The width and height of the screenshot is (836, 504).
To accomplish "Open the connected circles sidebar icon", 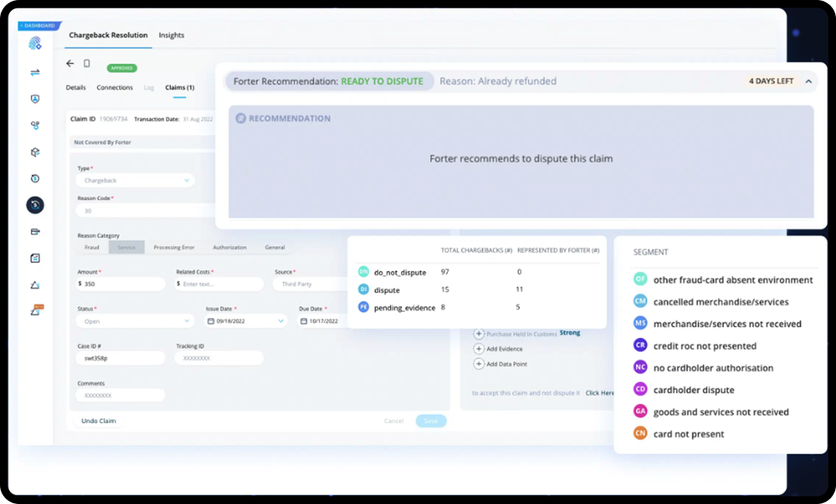I will tap(35, 125).
